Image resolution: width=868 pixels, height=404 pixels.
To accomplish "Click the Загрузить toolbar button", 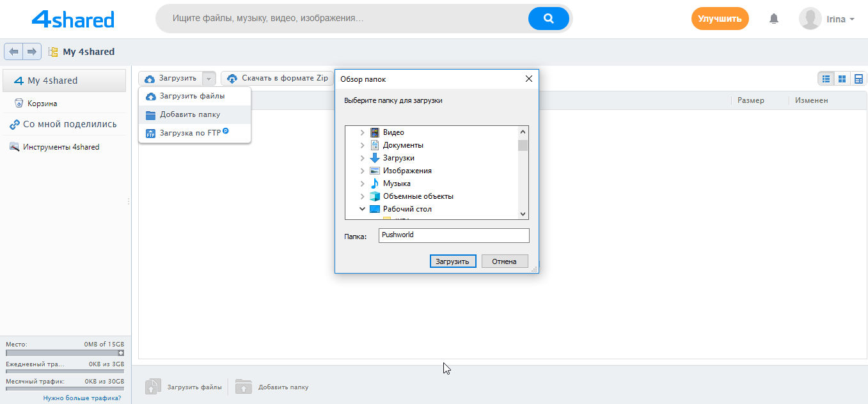I will click(x=171, y=79).
